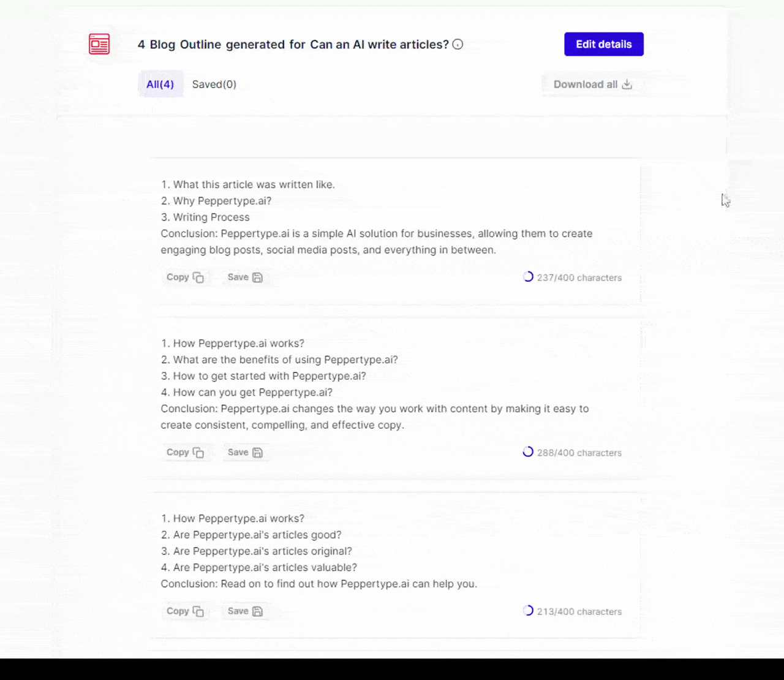Copy the third outline about original articles

coord(185,611)
